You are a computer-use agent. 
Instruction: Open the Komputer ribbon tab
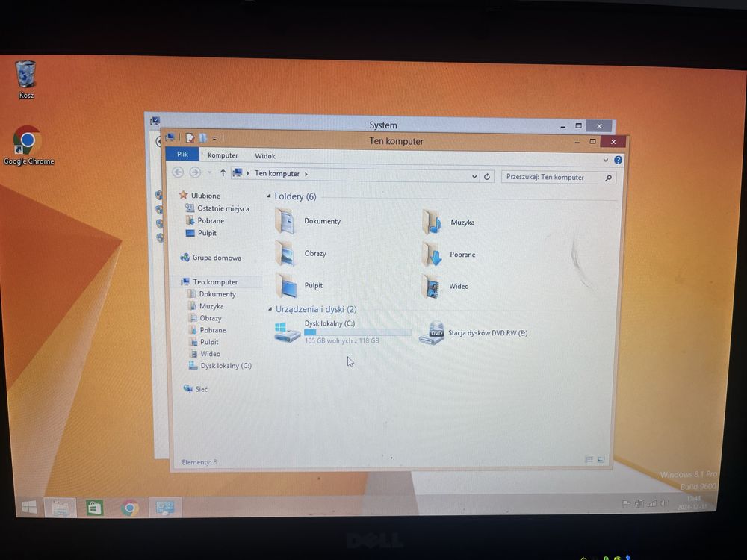223,155
